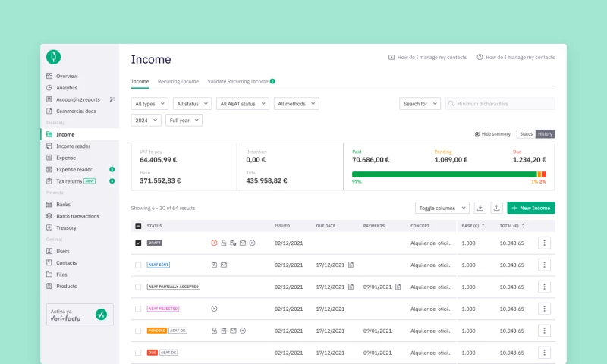Select the Income tab
Image resolution: width=607 pixels, height=364 pixels.
[140, 81]
